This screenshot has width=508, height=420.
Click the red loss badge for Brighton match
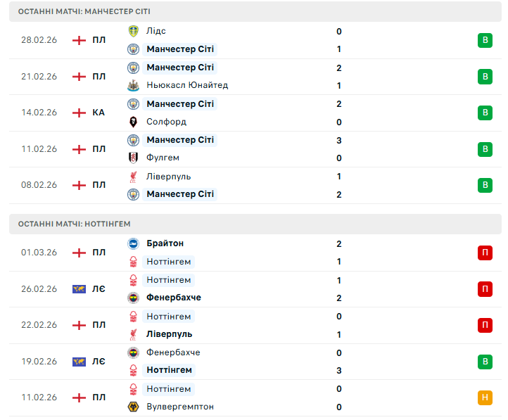coord(484,253)
